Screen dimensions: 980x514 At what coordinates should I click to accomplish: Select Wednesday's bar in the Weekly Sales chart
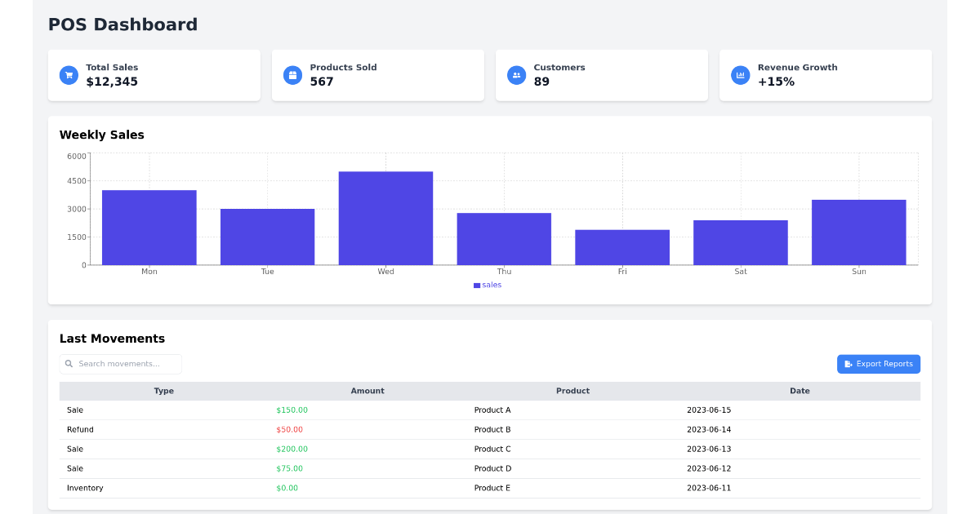point(385,216)
